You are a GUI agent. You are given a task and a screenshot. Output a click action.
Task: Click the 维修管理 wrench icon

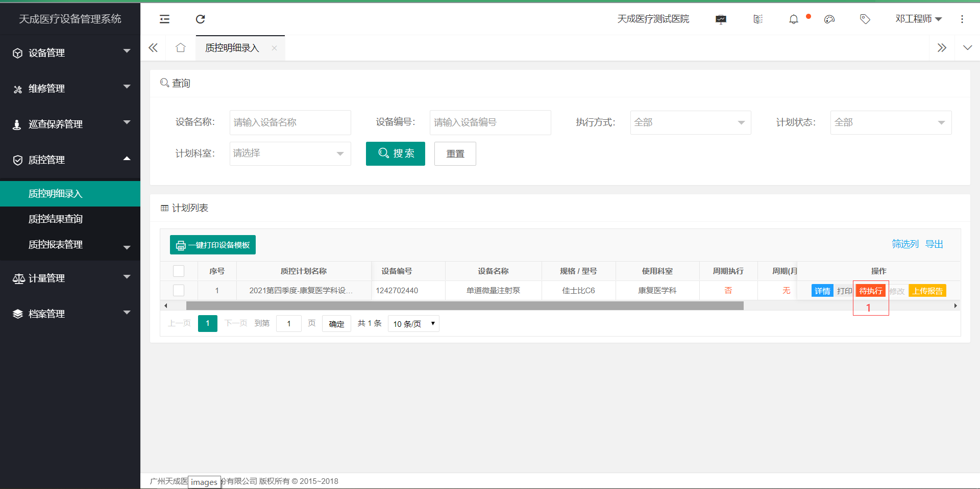pyautogui.click(x=17, y=89)
